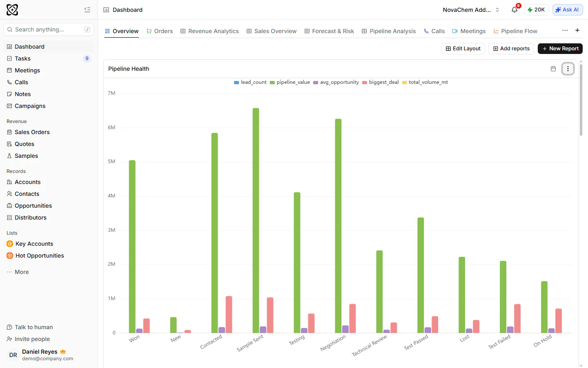
Task: Open the Pipeline Health date calendar icon
Action: click(553, 69)
